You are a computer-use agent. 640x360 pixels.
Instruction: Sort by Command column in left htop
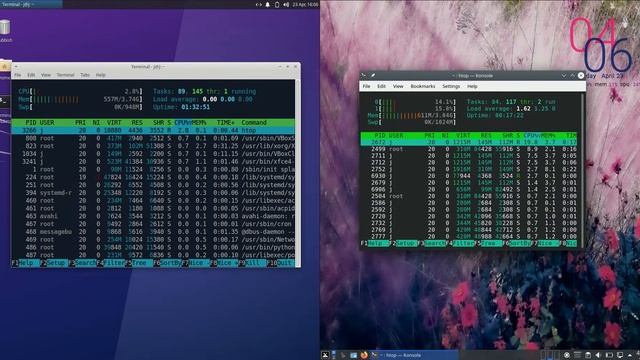pos(254,122)
